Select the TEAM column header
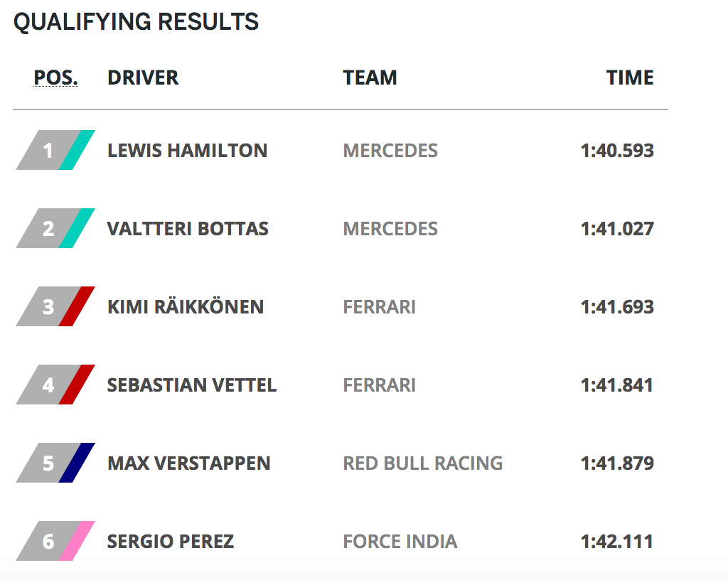728x580 pixels. point(370,77)
